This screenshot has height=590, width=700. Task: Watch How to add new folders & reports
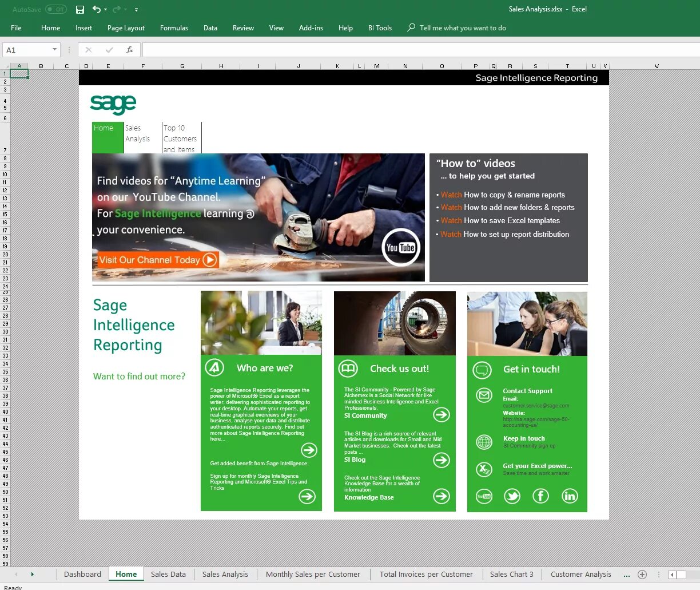click(x=507, y=207)
